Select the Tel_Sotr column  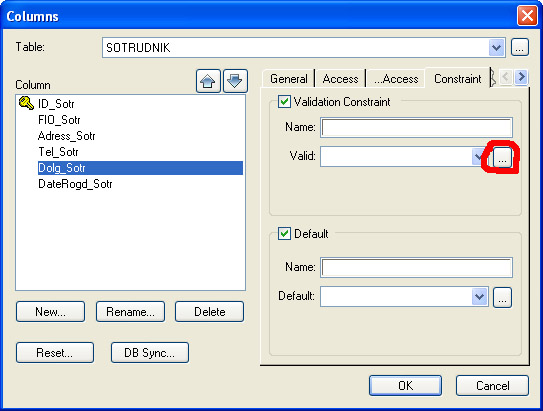pos(58,152)
